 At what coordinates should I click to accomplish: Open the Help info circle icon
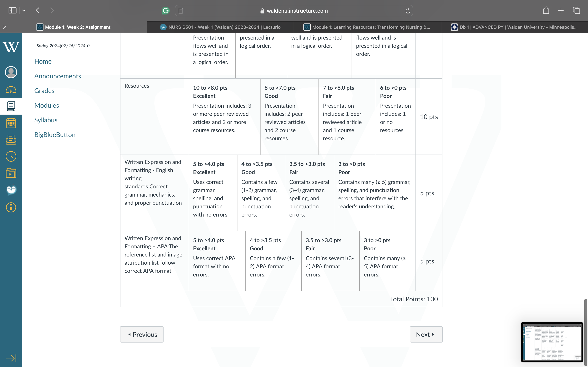pos(11,207)
